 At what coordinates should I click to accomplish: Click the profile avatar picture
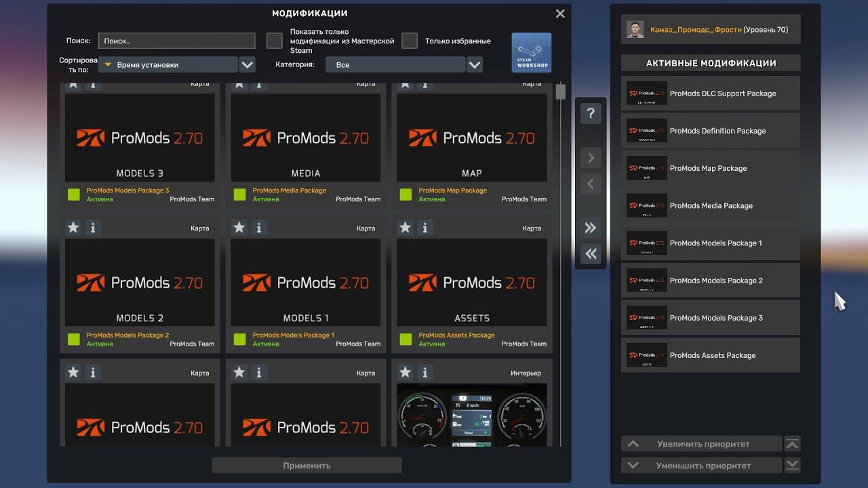(x=635, y=30)
